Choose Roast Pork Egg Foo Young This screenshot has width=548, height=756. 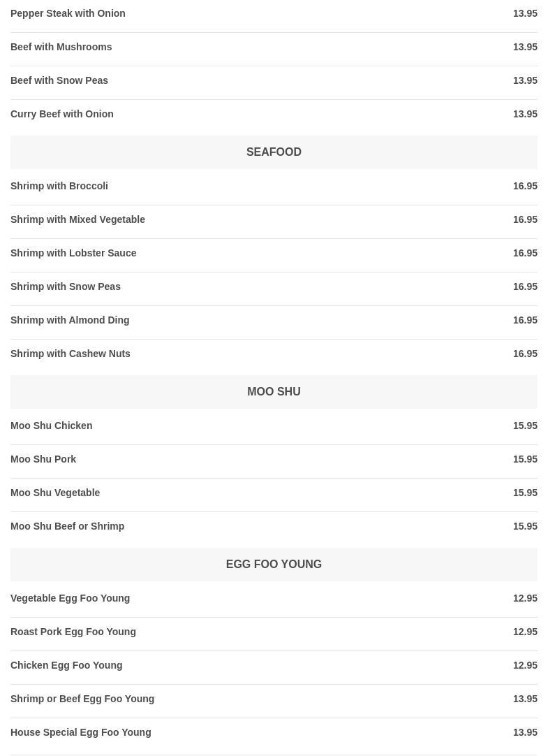tap(73, 632)
